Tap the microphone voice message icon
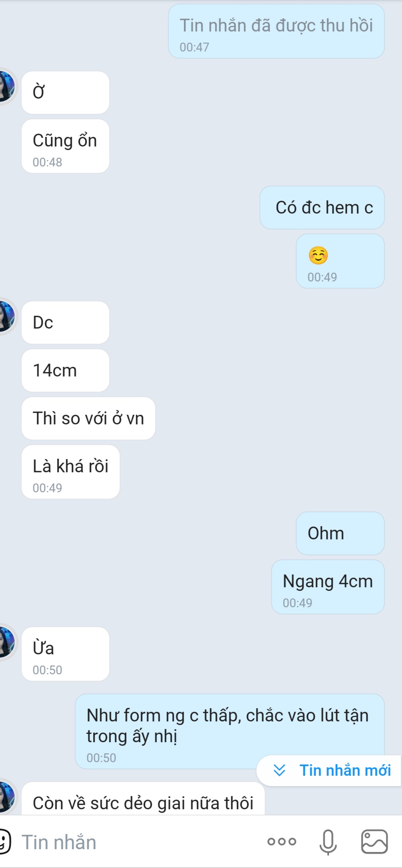This screenshot has width=402, height=868. click(328, 842)
